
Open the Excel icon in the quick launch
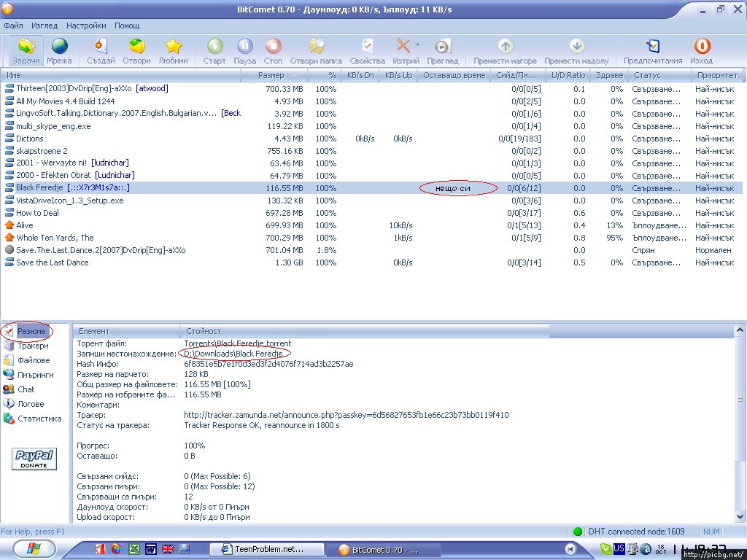click(134, 549)
